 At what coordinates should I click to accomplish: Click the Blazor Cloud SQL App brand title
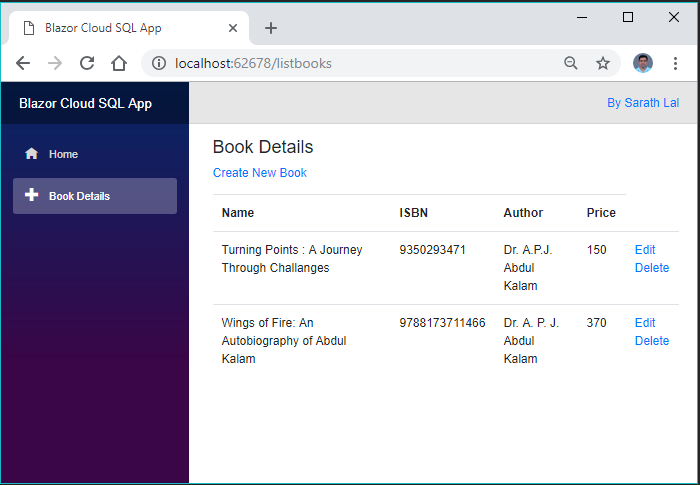86,103
